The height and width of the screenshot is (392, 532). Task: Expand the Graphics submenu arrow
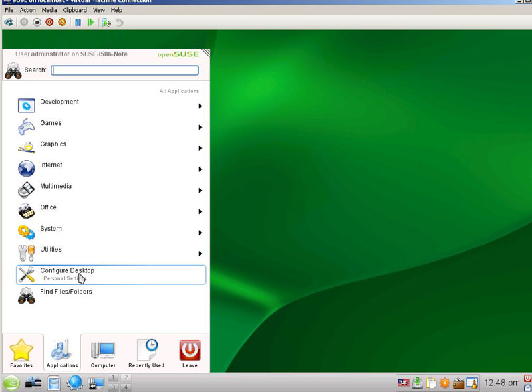pos(200,148)
